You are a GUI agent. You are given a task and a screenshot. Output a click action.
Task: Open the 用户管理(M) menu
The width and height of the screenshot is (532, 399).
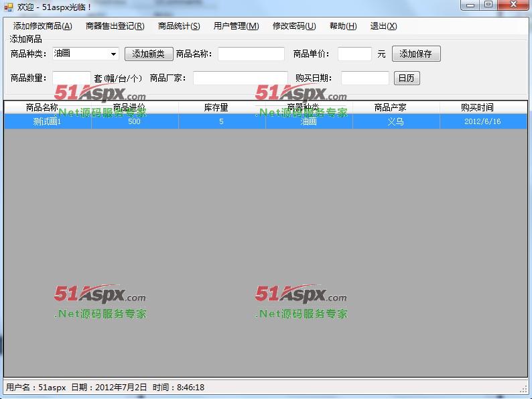click(x=236, y=26)
